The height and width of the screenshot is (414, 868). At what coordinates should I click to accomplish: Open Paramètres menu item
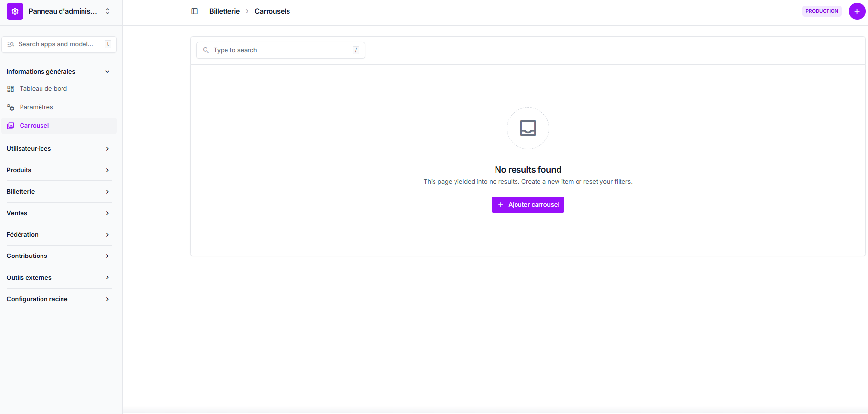pos(37,107)
